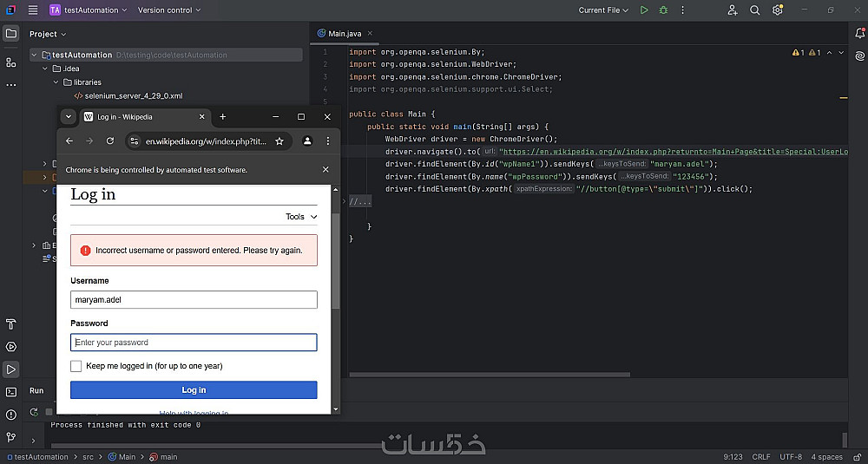Viewport: 868px width, 464px height.
Task: Open the Structure tool window icon
Action: tap(10, 62)
